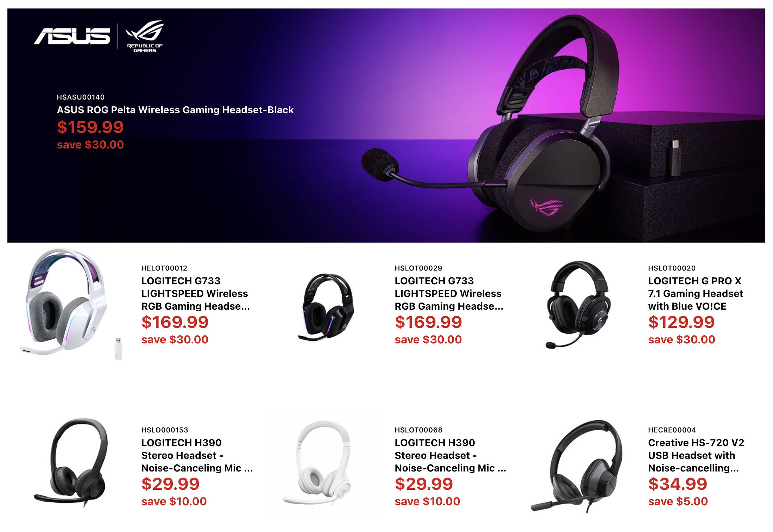The width and height of the screenshot is (773, 532).
Task: Select the $159.99 price in the banner
Action: pyautogui.click(x=90, y=127)
